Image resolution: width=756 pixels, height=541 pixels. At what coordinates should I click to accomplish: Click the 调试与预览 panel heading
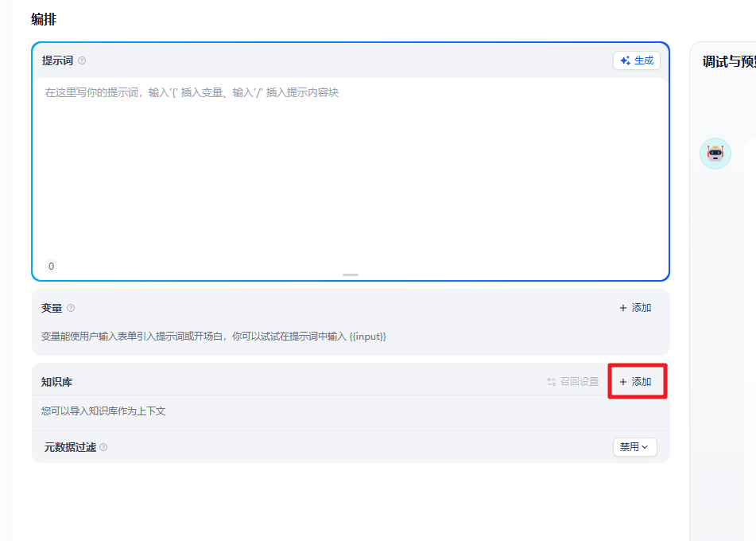pyautogui.click(x=728, y=61)
